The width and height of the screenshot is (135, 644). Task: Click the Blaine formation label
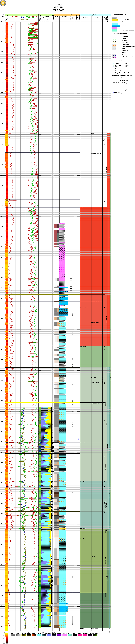click(93, 134)
